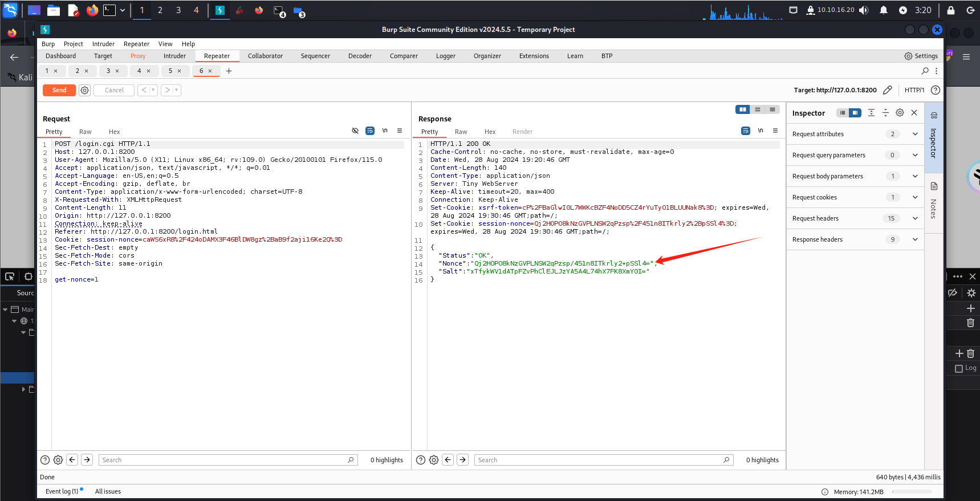Open the Raw tab in Response
The image size is (980, 501).
(461, 132)
